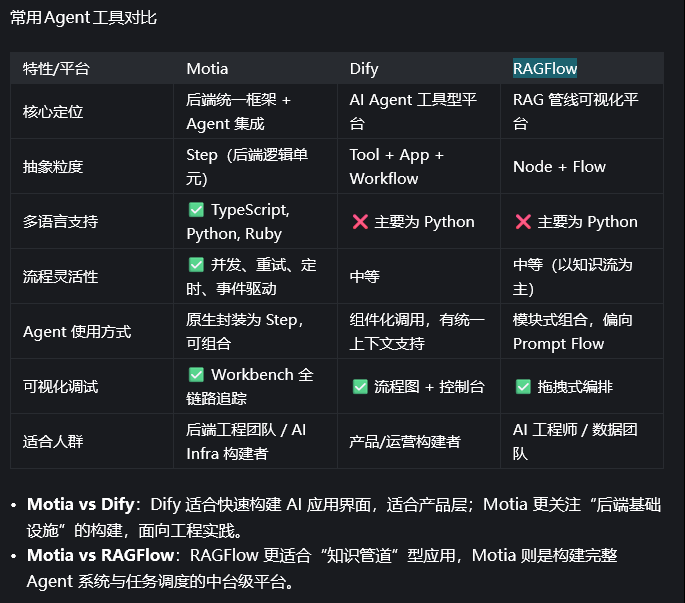Click the highlighted RAGFlow column header

(545, 69)
